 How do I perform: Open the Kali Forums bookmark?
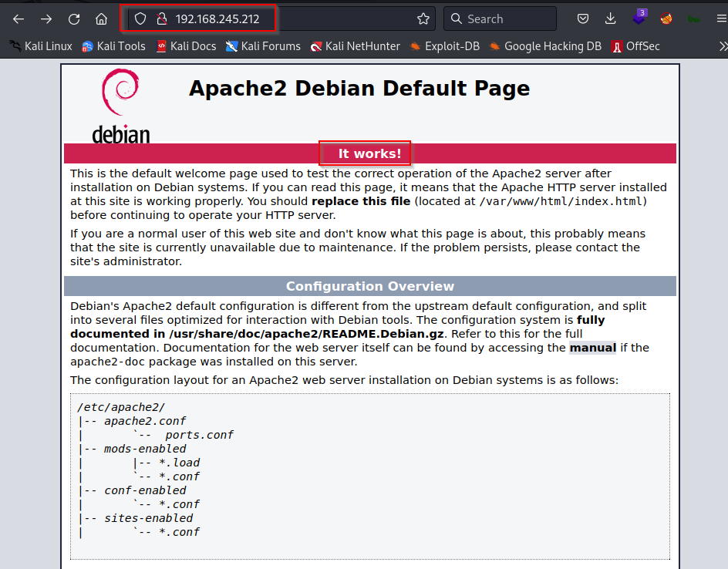263,46
